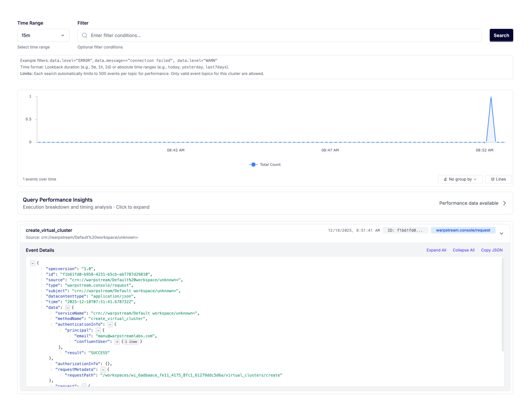
Task: Click the warpstream.console/request tag badge
Action: tap(463, 230)
